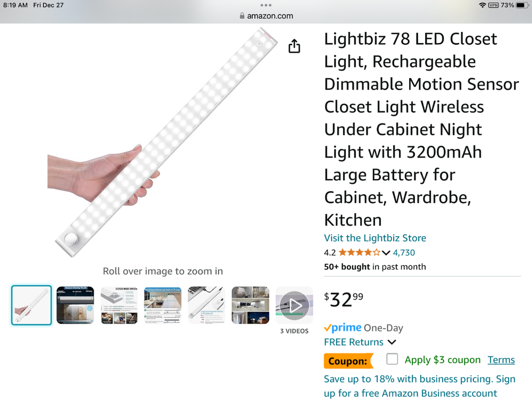Tap the three-dot multitasking icon at top
The image size is (532, 399).
(x=266, y=5)
